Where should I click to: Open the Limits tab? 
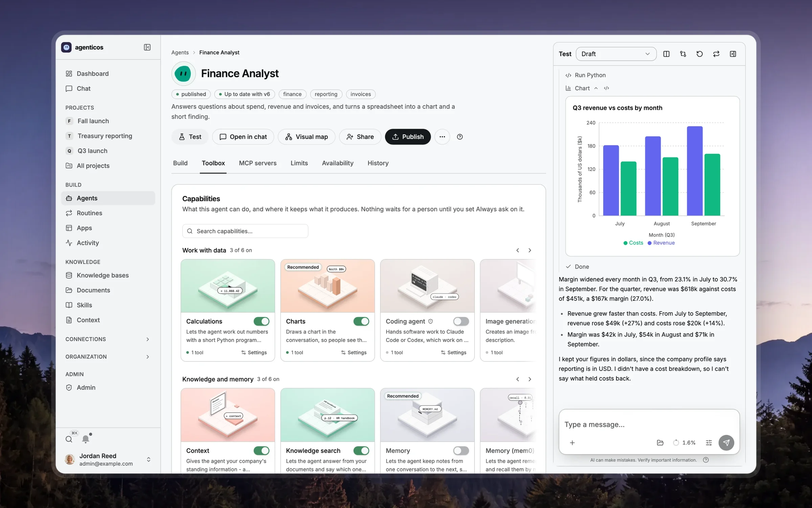pyautogui.click(x=299, y=163)
